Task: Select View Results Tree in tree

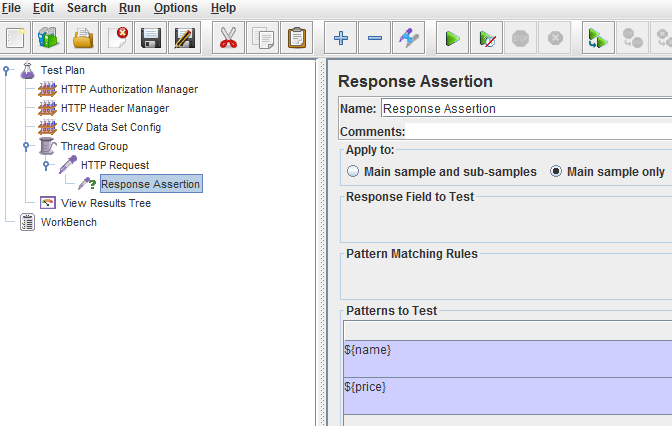Action: 105,203
